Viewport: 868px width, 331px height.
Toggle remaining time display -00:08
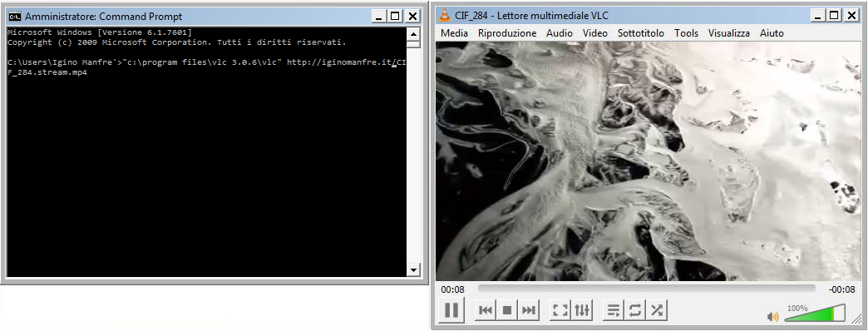pyautogui.click(x=841, y=289)
